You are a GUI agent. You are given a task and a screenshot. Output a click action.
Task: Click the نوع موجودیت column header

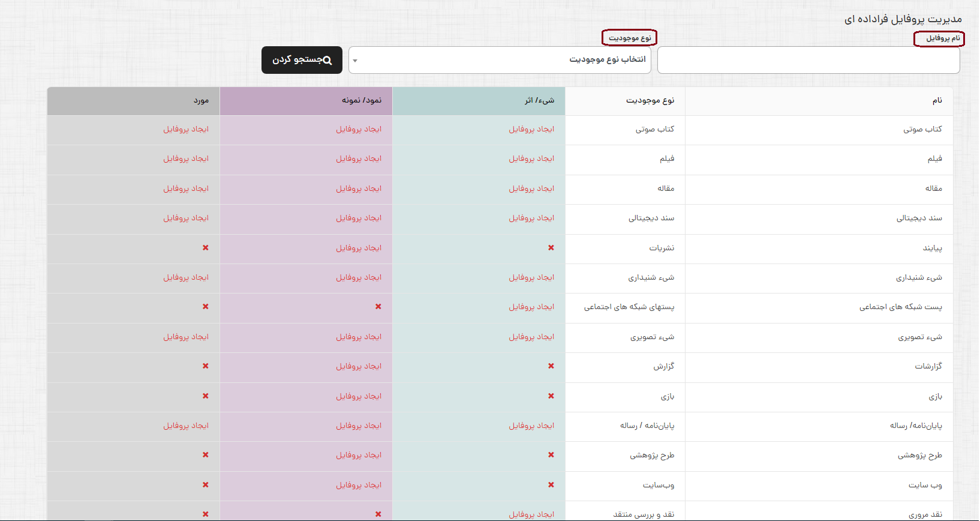(650, 101)
